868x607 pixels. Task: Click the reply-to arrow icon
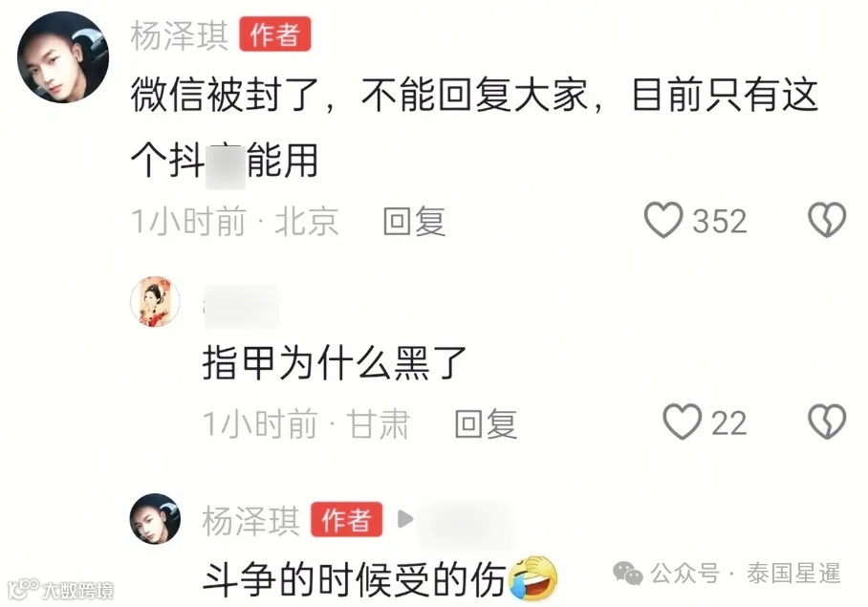click(405, 519)
